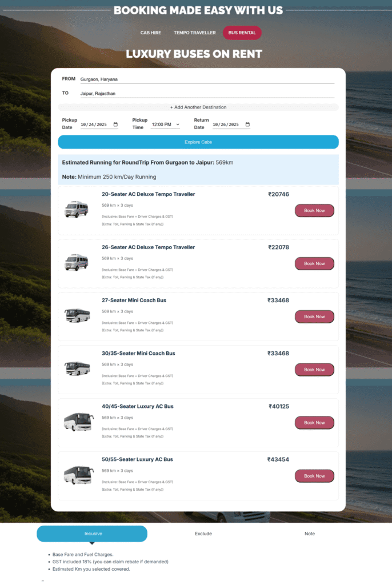
Task: Click the 27-Seater Mini Coach Bus image
Action: pyautogui.click(x=78, y=315)
